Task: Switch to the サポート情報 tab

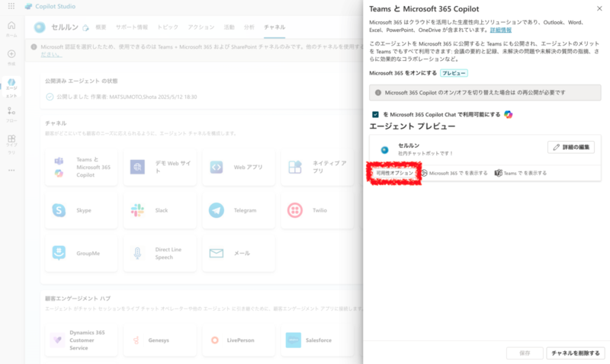Action: tap(132, 27)
